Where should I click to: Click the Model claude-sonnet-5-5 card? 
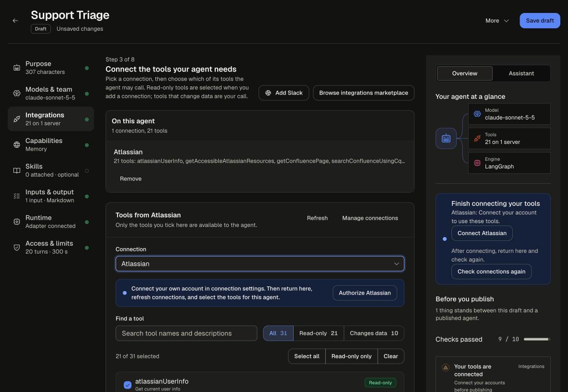509,114
